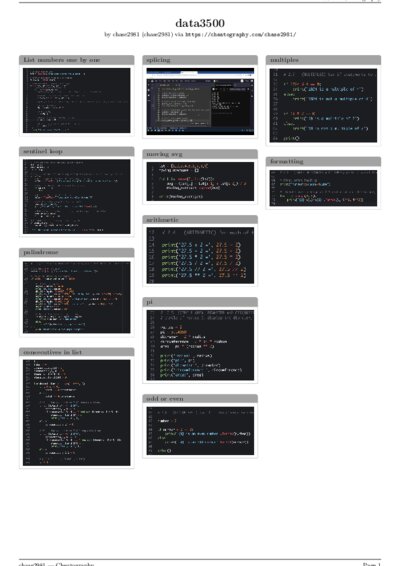
Task: Select the 'moving avg' section header
Action: (x=200, y=154)
